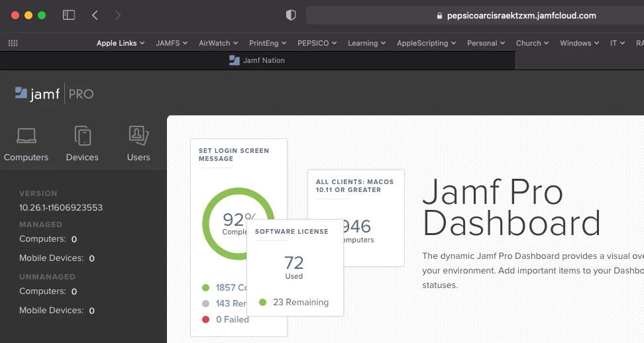
Task: Click the lock icon in address bar
Action: 439,16
